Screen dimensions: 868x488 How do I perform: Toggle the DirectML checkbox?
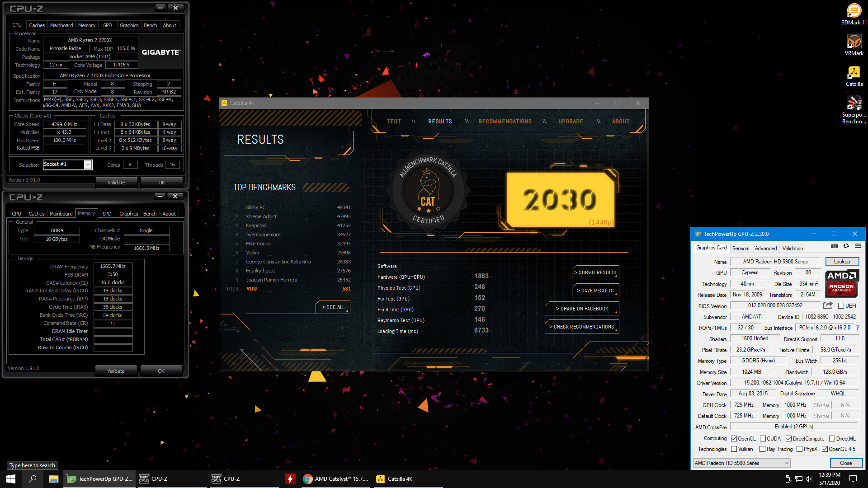tap(832, 438)
